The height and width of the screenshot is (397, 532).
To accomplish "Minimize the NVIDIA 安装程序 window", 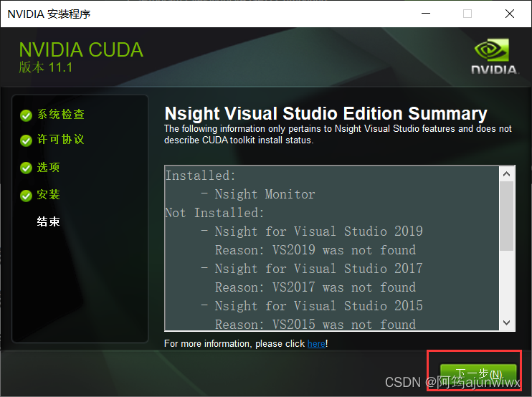I will pos(426,14).
